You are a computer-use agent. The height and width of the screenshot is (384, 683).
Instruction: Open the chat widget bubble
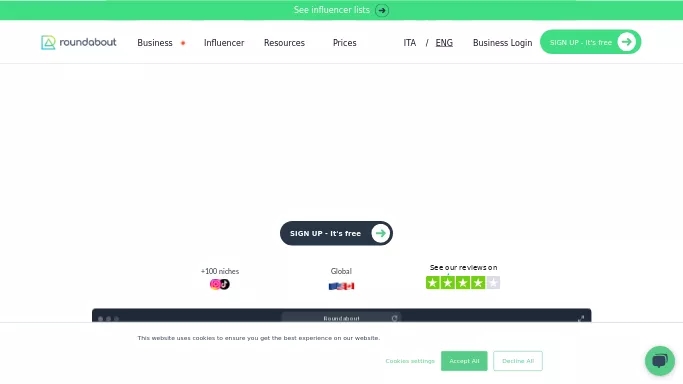tap(660, 361)
